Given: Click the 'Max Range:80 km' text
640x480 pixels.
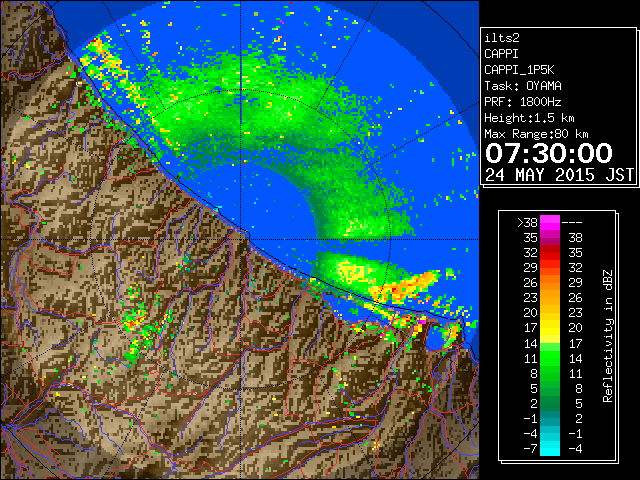Looking at the screenshot, I should (x=536, y=134).
